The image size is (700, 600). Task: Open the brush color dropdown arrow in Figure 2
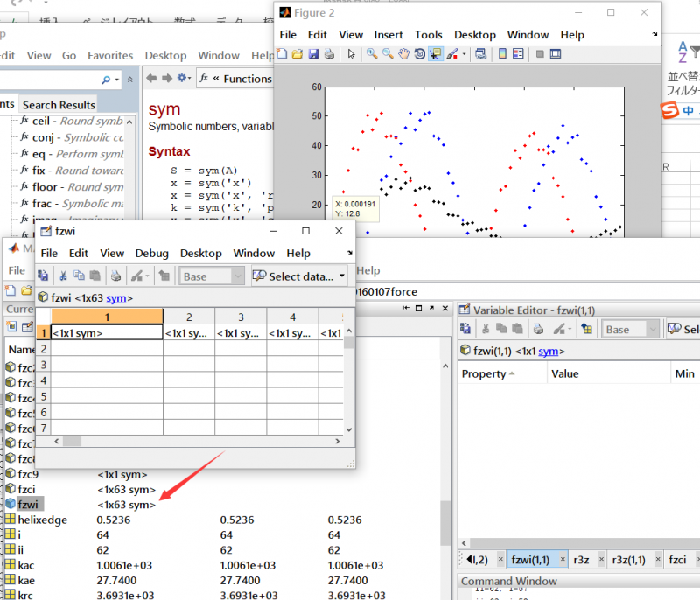pos(464,54)
